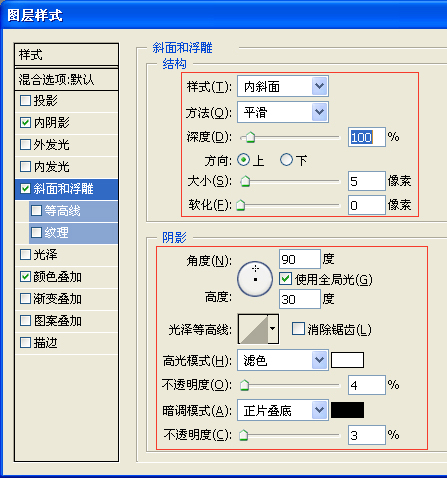Select the 颜色叠加 list item

[66, 277]
